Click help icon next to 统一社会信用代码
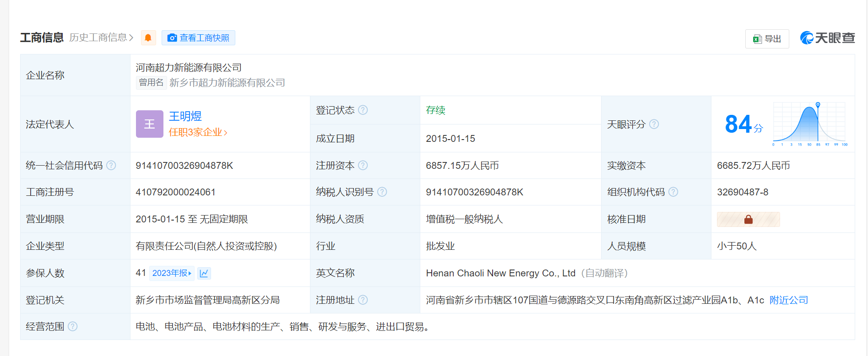The height and width of the screenshot is (356, 868). tap(111, 166)
